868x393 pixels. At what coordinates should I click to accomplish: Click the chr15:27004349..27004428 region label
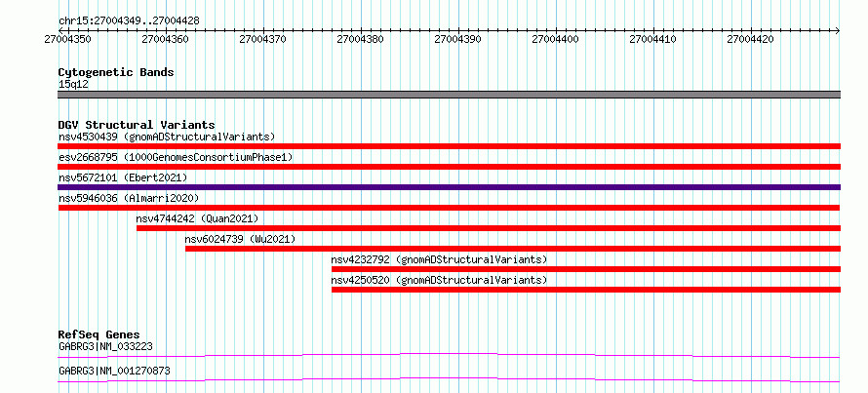pyautogui.click(x=129, y=21)
